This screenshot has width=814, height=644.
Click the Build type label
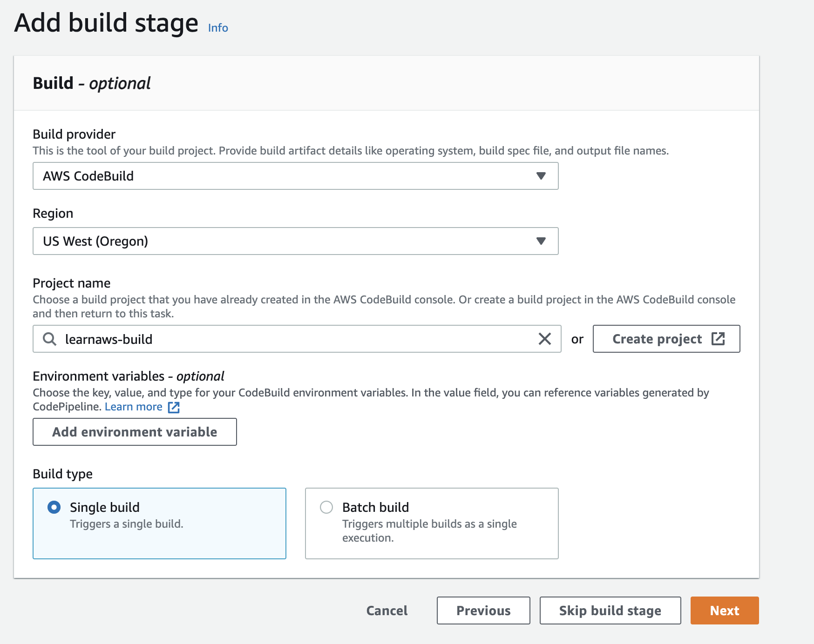[x=62, y=474]
